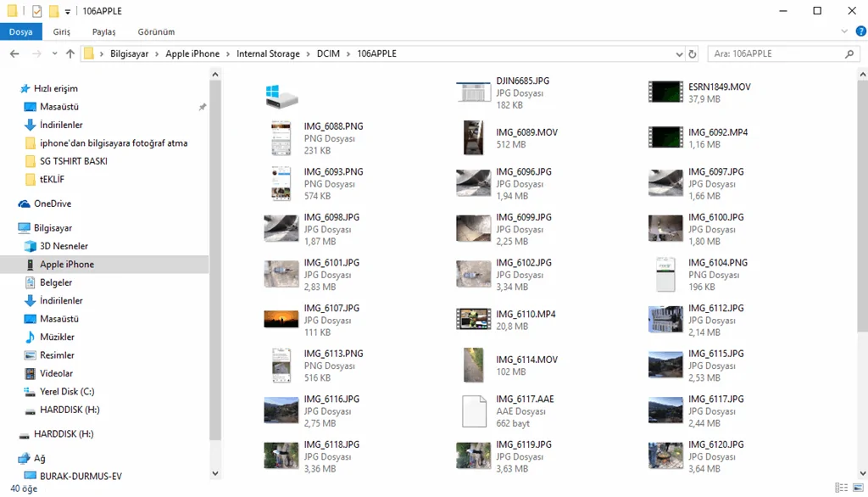This screenshot has height=497, width=868.
Task: Switch to large thumbnails view icon
Action: pos(858,488)
